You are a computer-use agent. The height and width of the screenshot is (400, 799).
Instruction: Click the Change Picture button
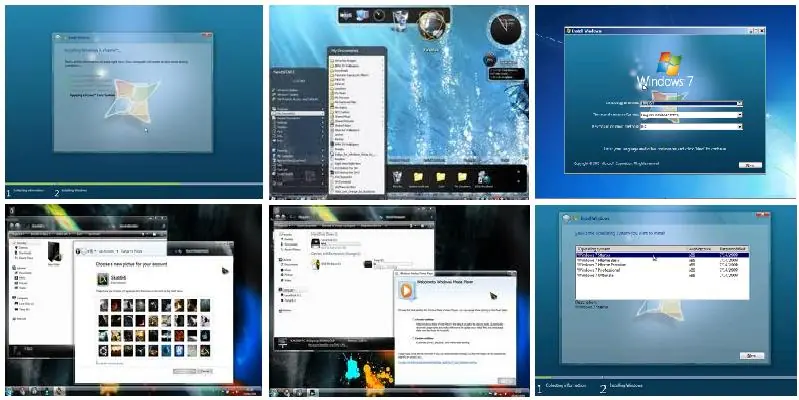tap(184, 371)
